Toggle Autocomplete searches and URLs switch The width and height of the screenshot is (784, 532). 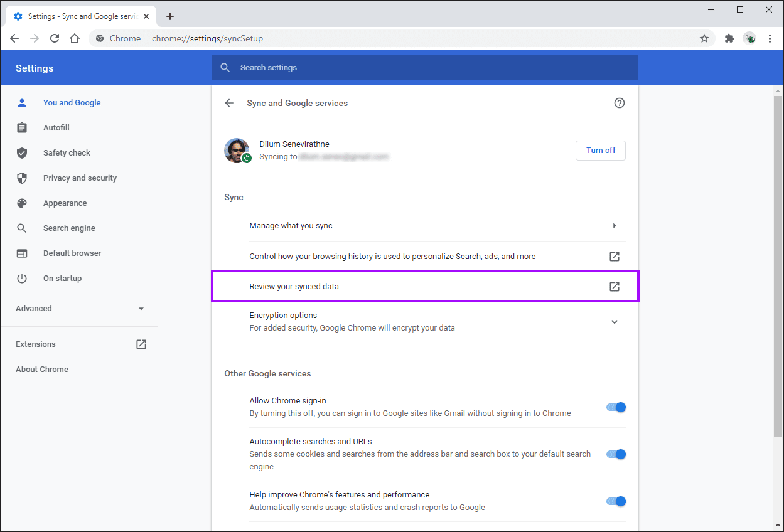616,454
